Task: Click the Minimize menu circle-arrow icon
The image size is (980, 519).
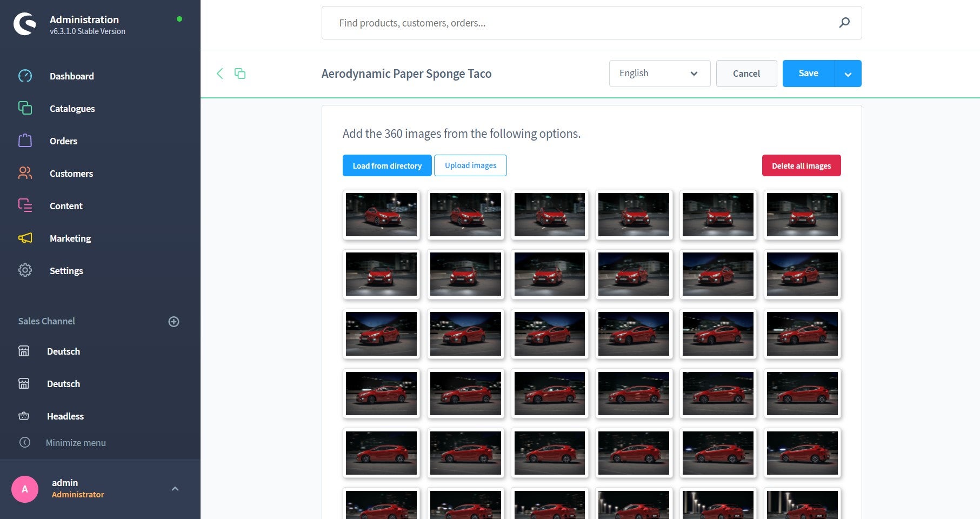Action: click(25, 442)
